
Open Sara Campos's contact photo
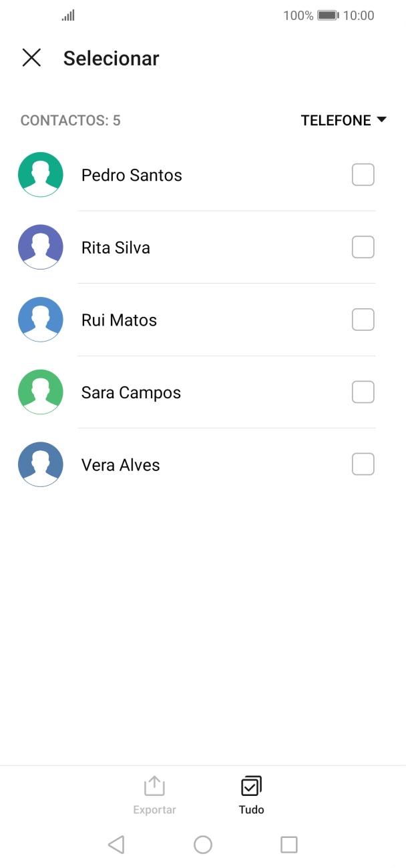tap(40, 392)
